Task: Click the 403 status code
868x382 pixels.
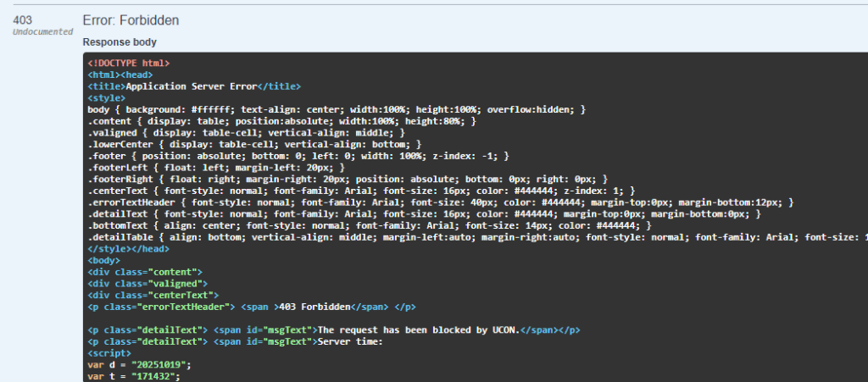Action: [x=23, y=19]
